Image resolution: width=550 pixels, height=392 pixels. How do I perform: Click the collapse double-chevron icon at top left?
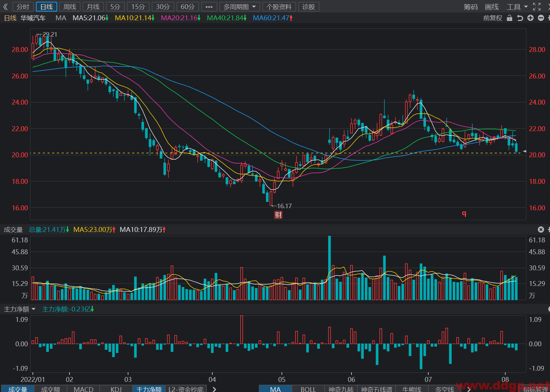click(5, 7)
